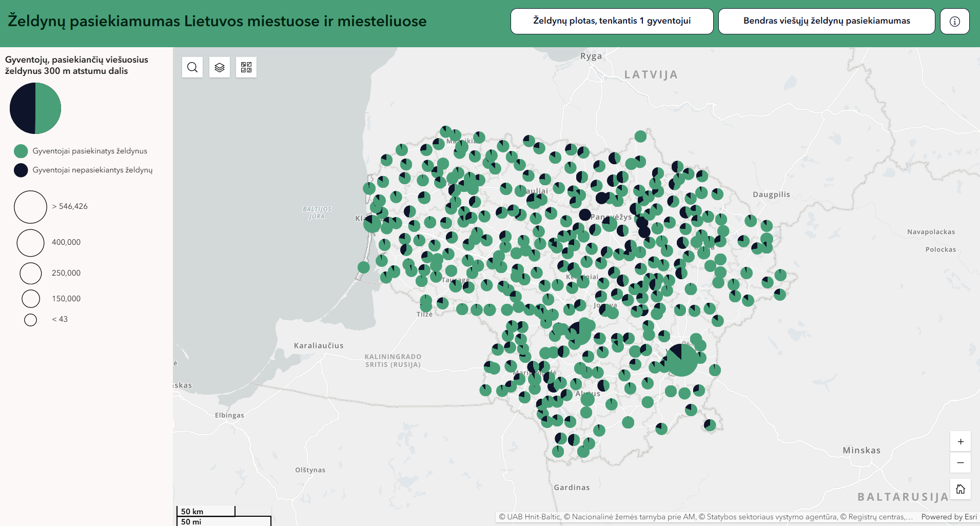Click the Ryga city label on map
This screenshot has height=526, width=980.
point(591,56)
